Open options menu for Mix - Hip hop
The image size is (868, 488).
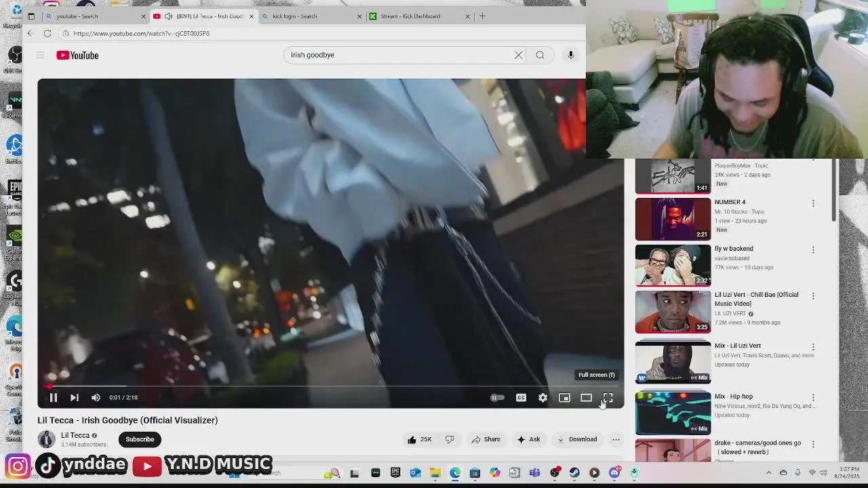tap(813, 398)
